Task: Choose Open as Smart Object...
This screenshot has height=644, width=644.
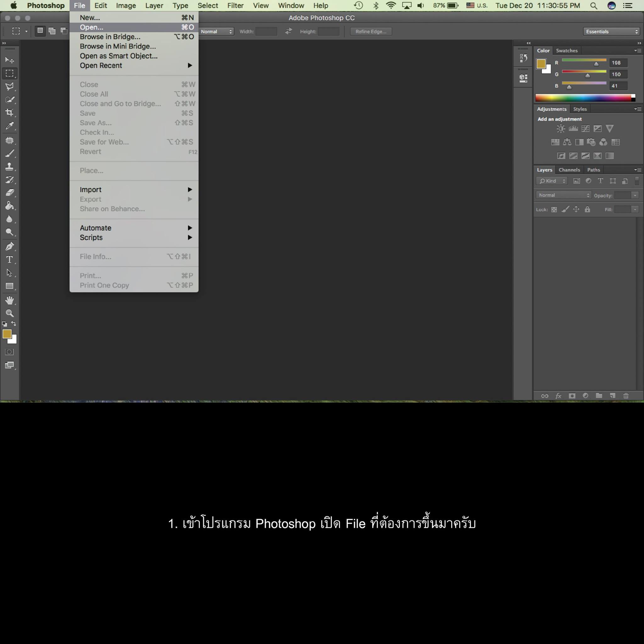Action: [134, 56]
